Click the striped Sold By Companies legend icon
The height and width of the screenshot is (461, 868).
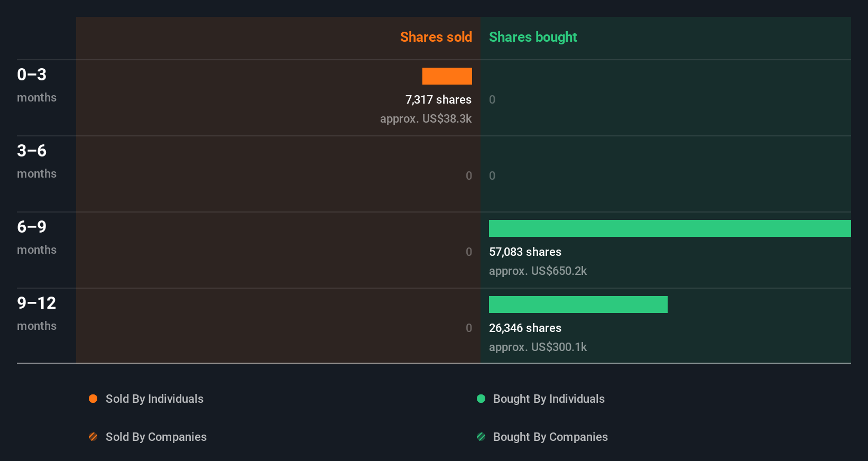93,437
